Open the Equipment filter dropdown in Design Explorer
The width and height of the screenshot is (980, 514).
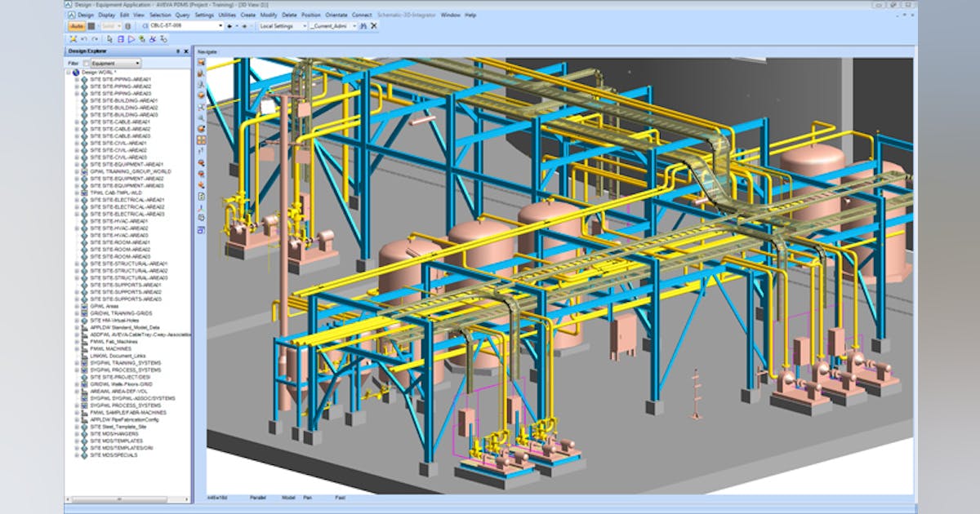(x=137, y=63)
